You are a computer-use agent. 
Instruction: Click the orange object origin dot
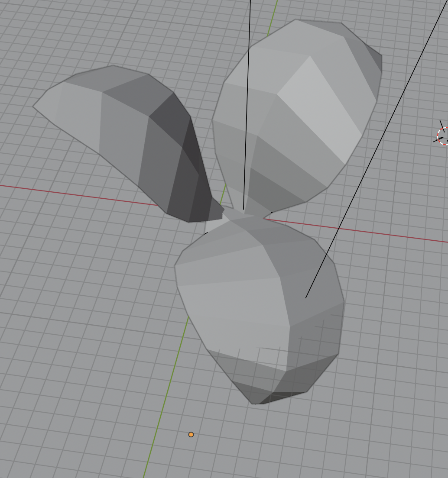pos(191,434)
